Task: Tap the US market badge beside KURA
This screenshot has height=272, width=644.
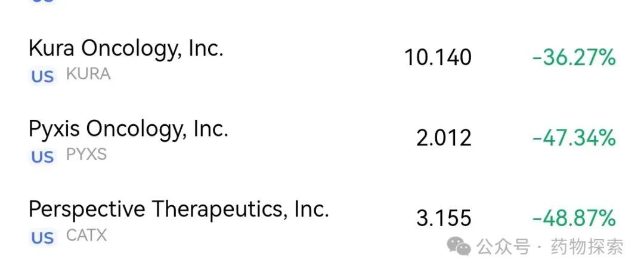Action: (x=42, y=76)
